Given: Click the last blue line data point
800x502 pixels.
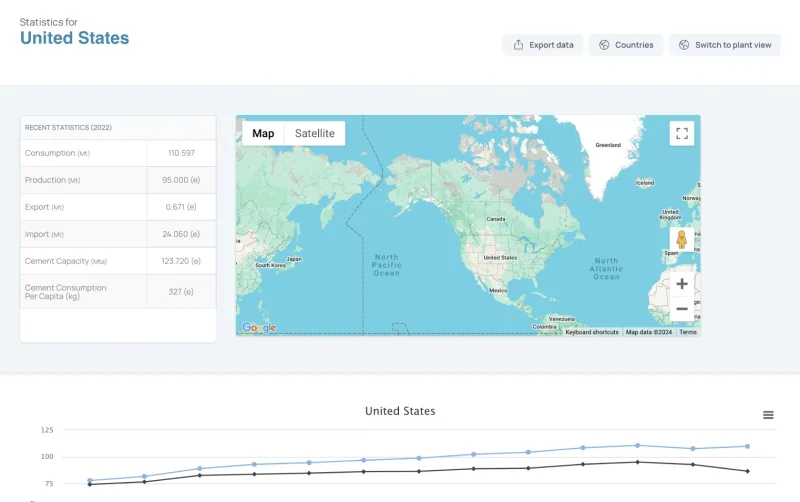Looking at the screenshot, I should pos(747,446).
